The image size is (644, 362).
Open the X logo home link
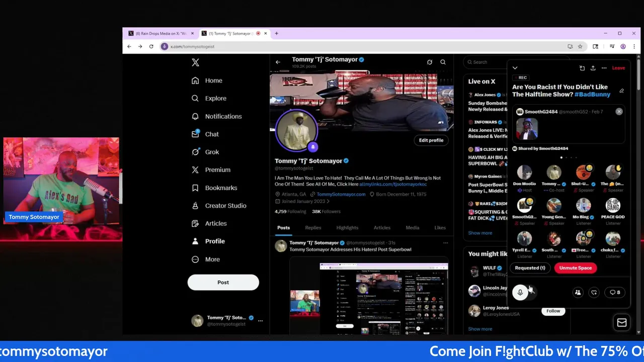click(x=195, y=62)
